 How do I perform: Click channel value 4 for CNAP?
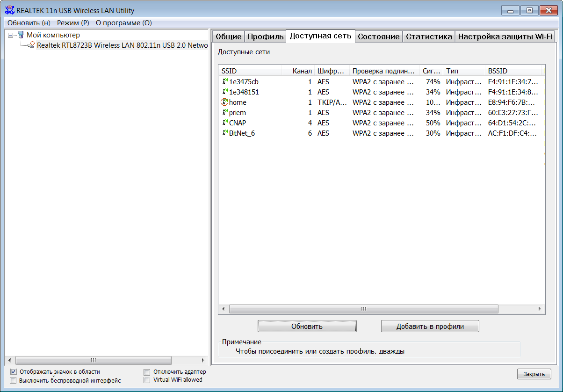(310, 123)
